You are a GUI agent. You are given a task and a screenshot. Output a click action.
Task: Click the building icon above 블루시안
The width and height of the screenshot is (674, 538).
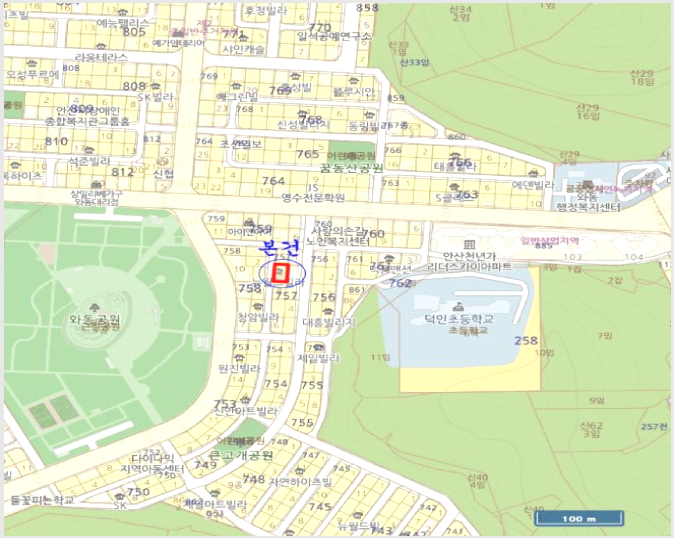[353, 80]
